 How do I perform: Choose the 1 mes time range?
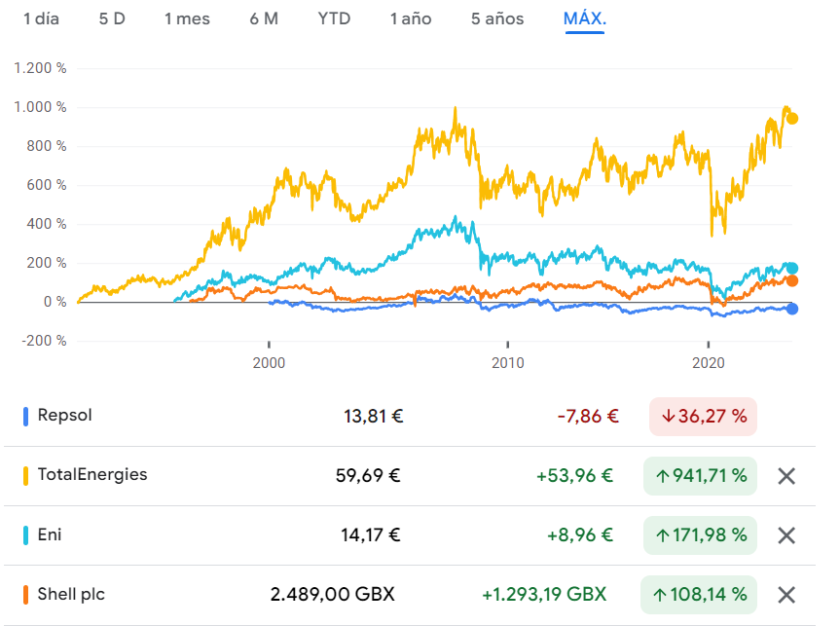187,19
